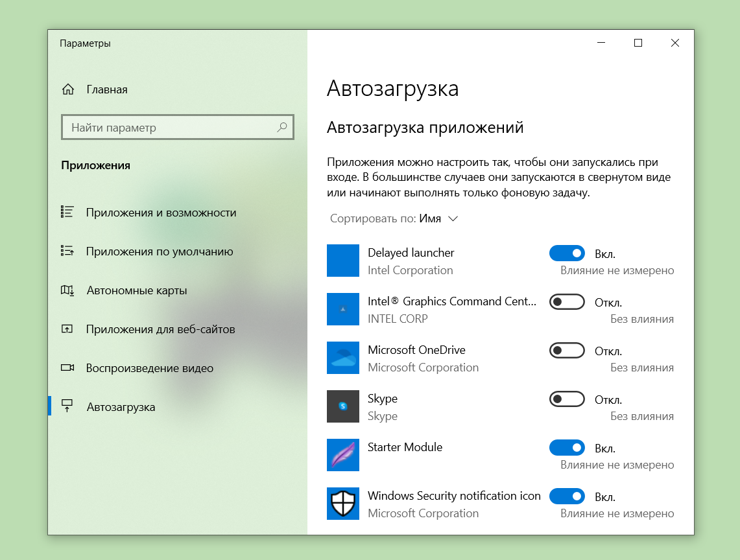The image size is (740, 560).
Task: Disable Starter Module autostart toggle
Action: coord(567,448)
